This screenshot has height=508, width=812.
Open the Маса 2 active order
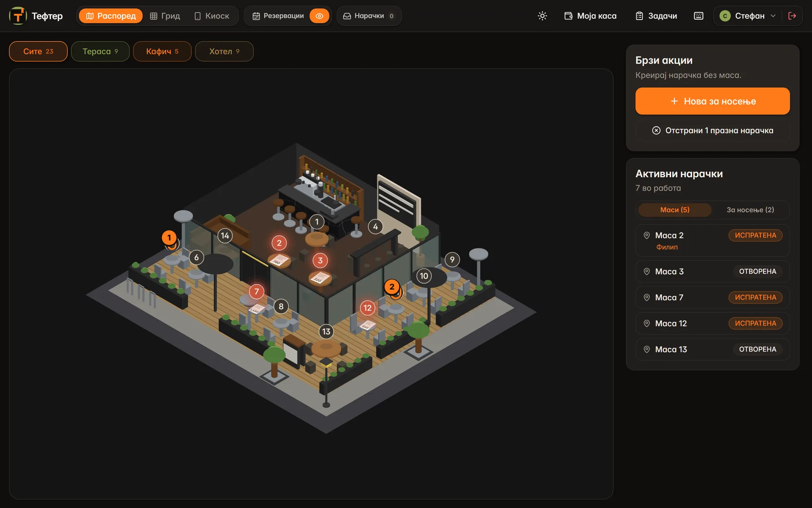pyautogui.click(x=713, y=241)
